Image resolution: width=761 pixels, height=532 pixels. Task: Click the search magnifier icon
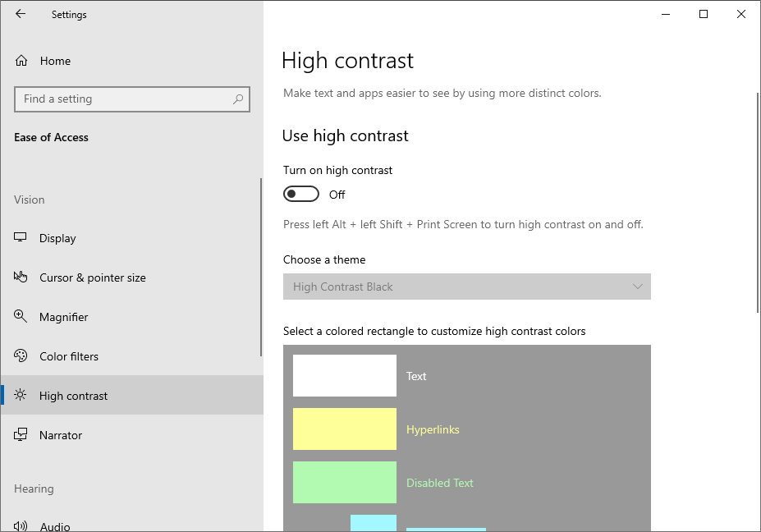click(238, 99)
